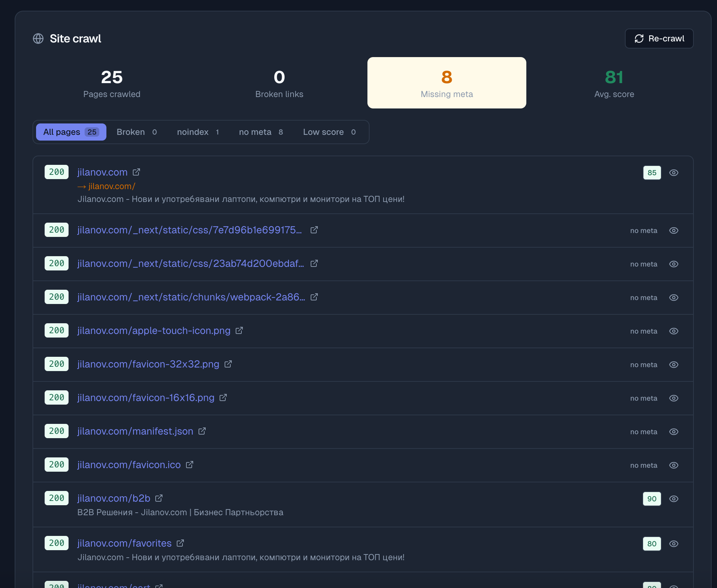Click external link icon for jilanov.com/favorites
717x588 pixels.
(x=181, y=543)
